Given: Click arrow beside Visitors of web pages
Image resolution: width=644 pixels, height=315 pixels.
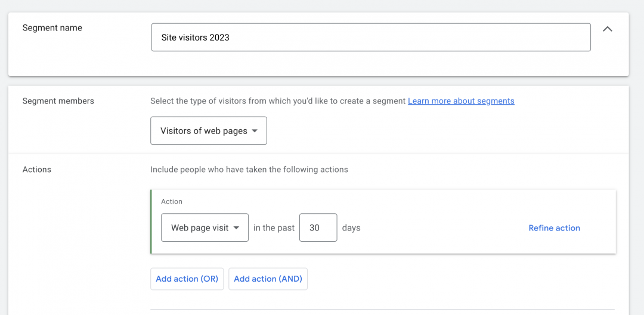Looking at the screenshot, I should (x=255, y=131).
